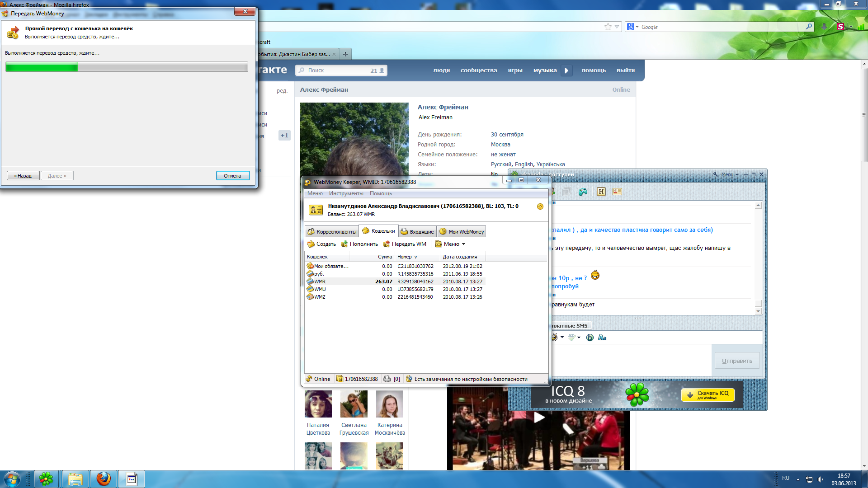Click the VK search field Поиск
This screenshot has height=488, width=868.
tap(341, 70)
